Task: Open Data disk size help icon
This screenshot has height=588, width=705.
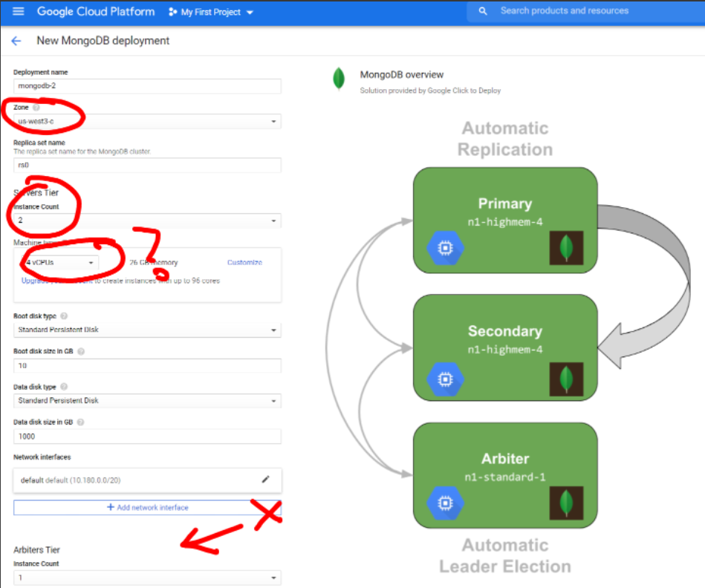Action: pos(80,422)
